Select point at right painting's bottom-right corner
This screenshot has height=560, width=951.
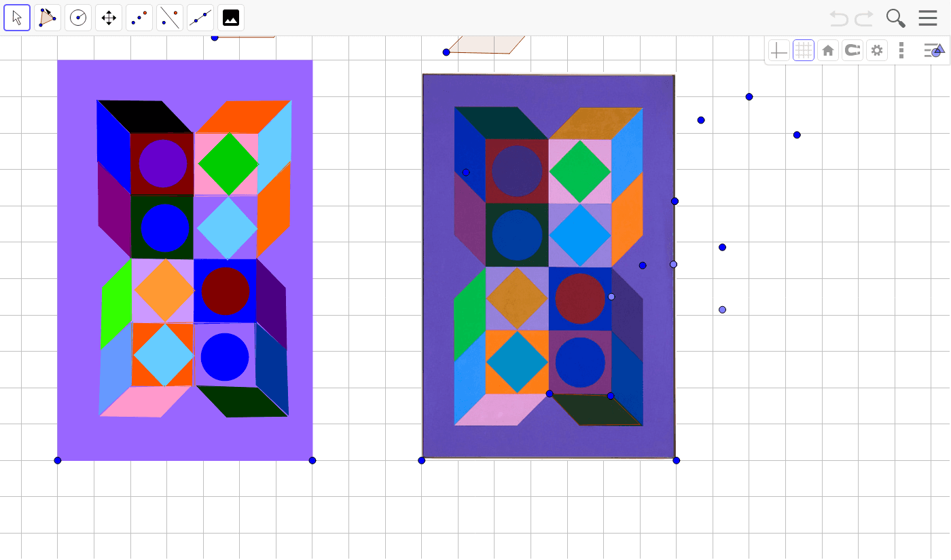tap(677, 460)
